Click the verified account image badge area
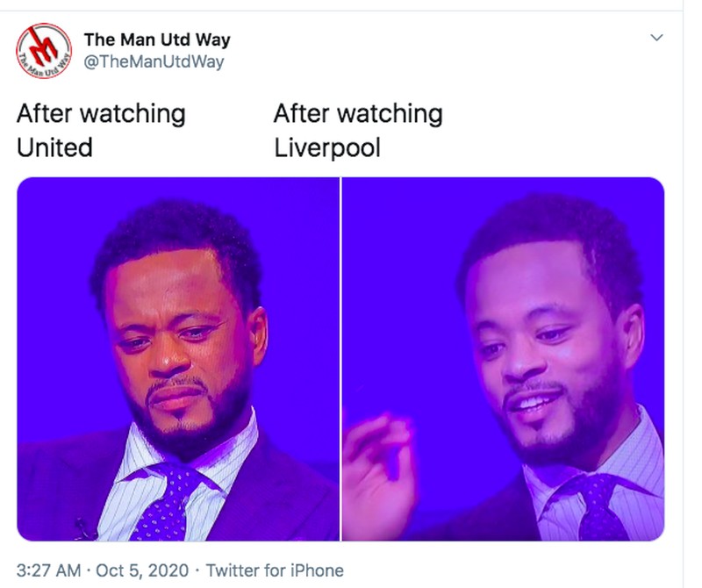The image size is (702, 588). (x=43, y=49)
